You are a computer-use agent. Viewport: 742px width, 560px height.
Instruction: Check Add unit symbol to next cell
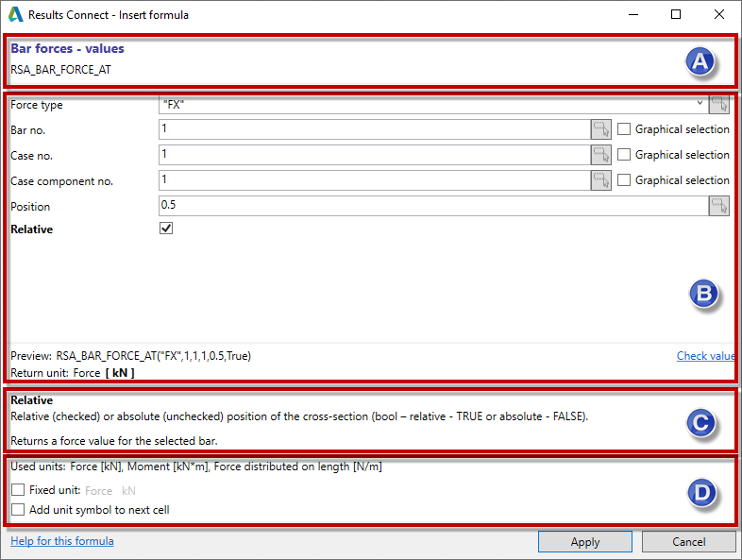coord(18,509)
